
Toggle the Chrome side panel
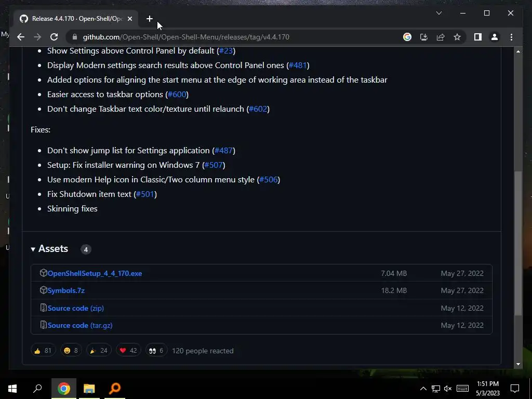478,37
